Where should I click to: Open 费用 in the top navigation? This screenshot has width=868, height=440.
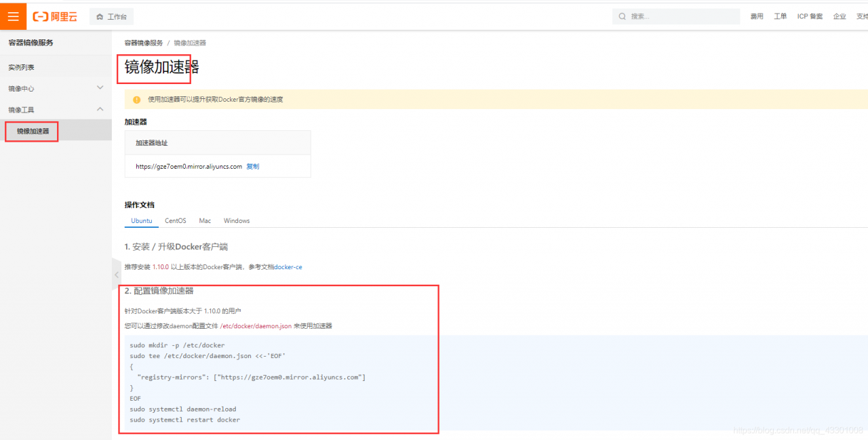pos(757,16)
